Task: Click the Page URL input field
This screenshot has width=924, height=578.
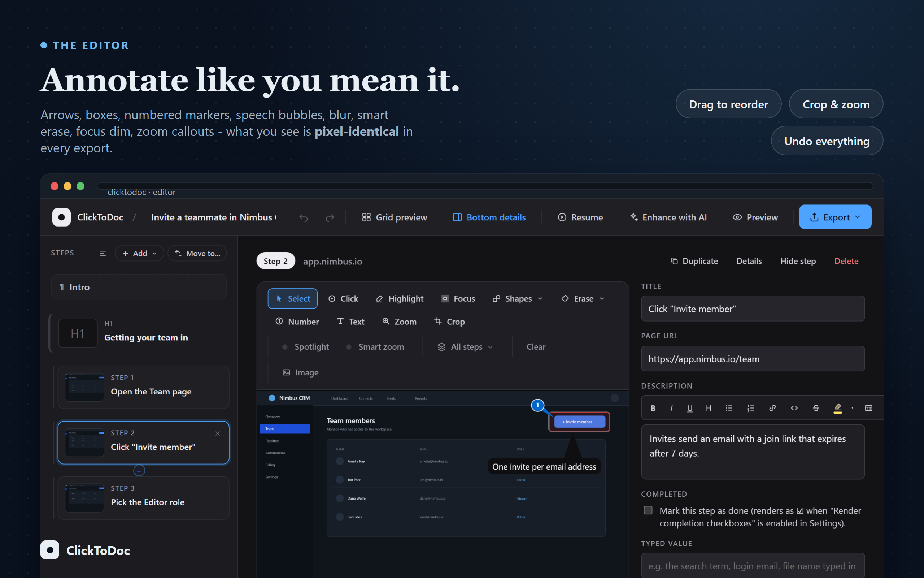Action: (753, 359)
